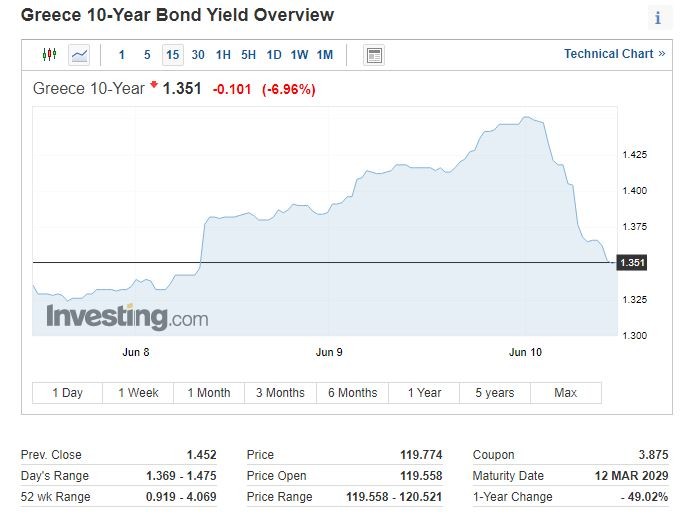Image resolution: width=690 pixels, height=526 pixels.
Task: Show the Max time range
Action: tap(566, 393)
